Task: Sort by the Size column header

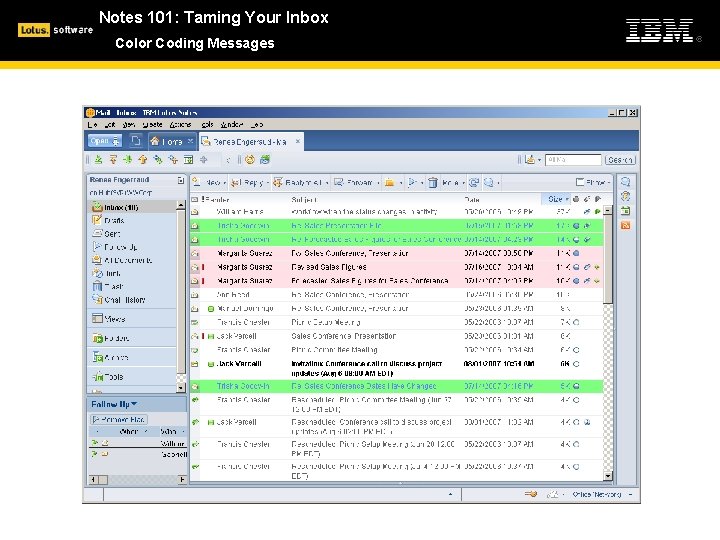Action: [x=556, y=199]
